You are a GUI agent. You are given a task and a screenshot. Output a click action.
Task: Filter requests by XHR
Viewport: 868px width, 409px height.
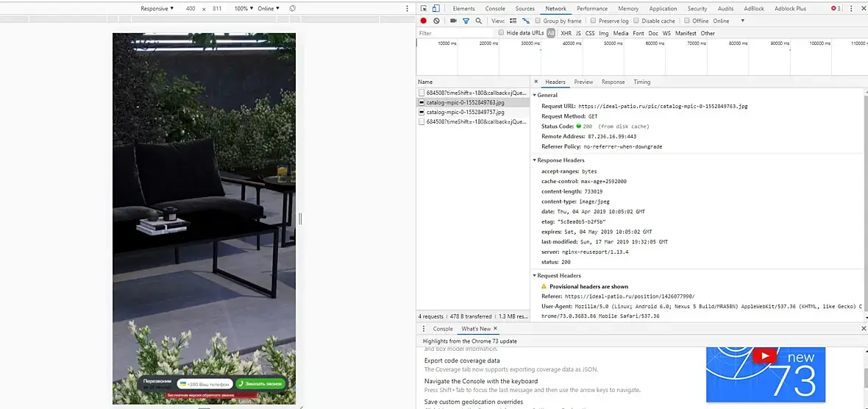click(x=566, y=33)
